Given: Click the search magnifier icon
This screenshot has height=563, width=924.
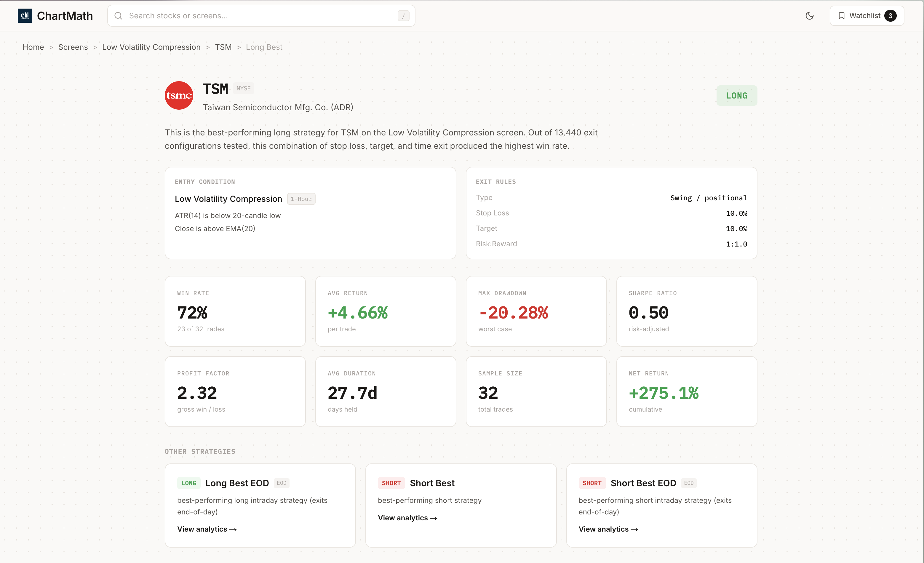Looking at the screenshot, I should click(118, 16).
